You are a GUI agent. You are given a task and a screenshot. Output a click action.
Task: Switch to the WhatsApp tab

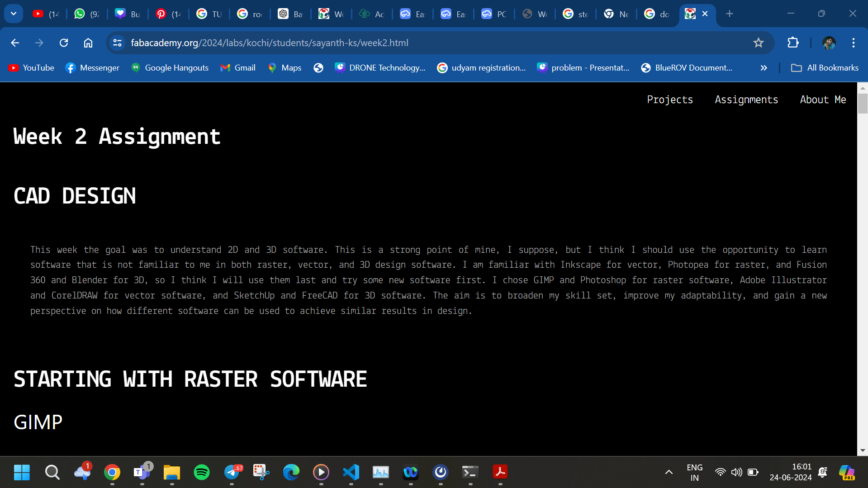[x=87, y=14]
